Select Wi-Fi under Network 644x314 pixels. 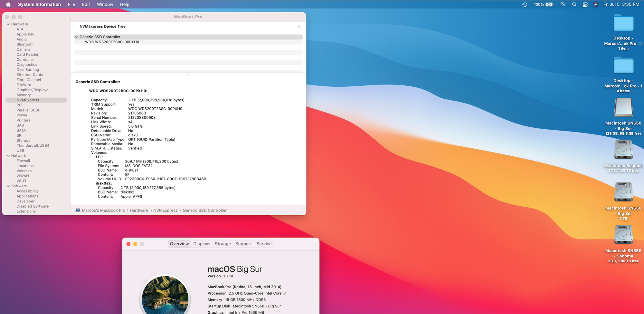pos(21,181)
